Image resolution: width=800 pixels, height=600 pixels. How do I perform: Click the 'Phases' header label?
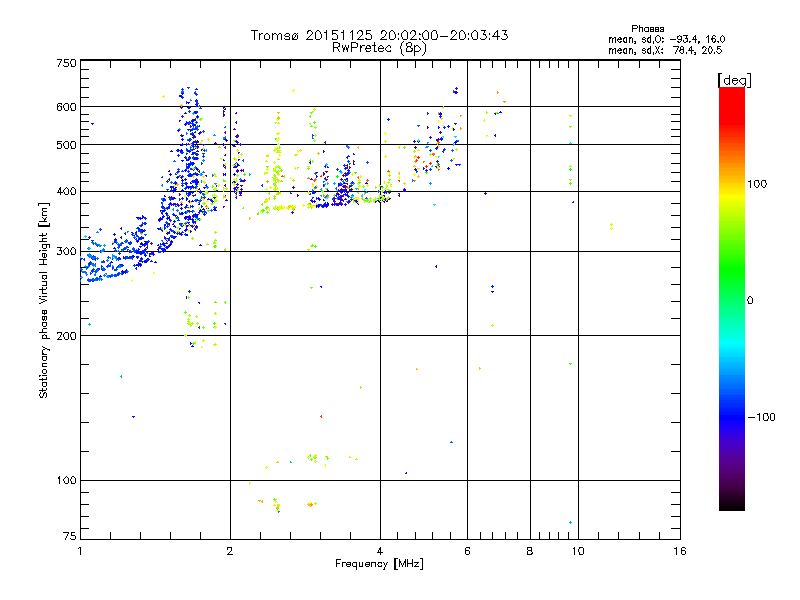[x=647, y=29]
